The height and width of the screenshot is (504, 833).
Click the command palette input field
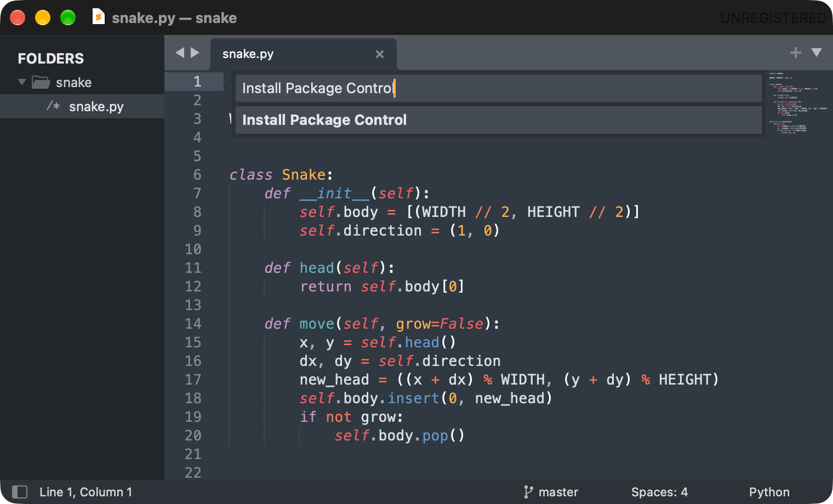[499, 88]
